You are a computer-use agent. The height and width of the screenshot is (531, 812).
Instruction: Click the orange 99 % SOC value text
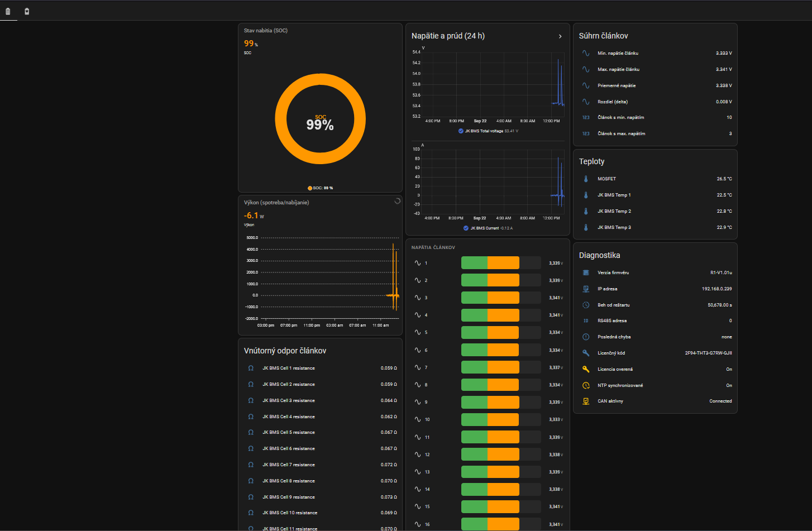click(251, 44)
